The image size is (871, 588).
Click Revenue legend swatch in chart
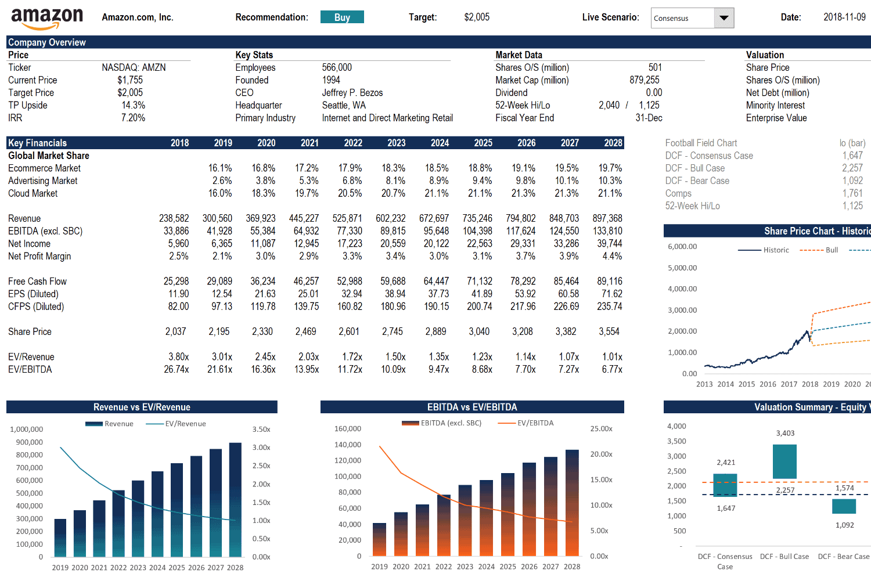point(94,424)
